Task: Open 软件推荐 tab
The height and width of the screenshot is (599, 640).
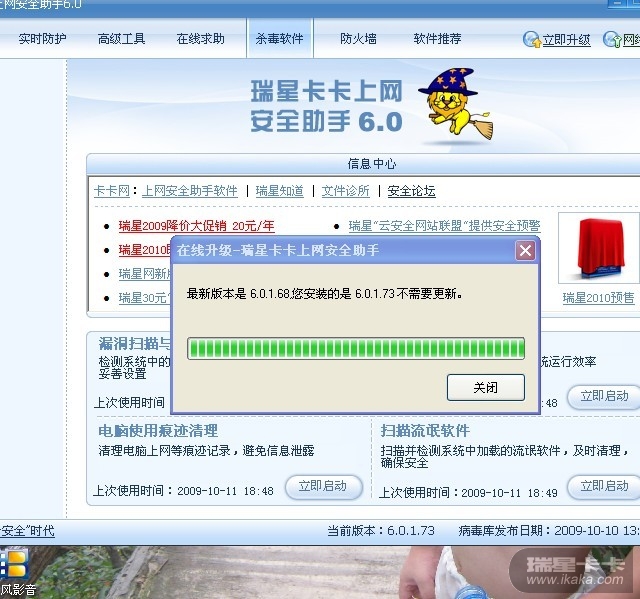Action: point(437,39)
